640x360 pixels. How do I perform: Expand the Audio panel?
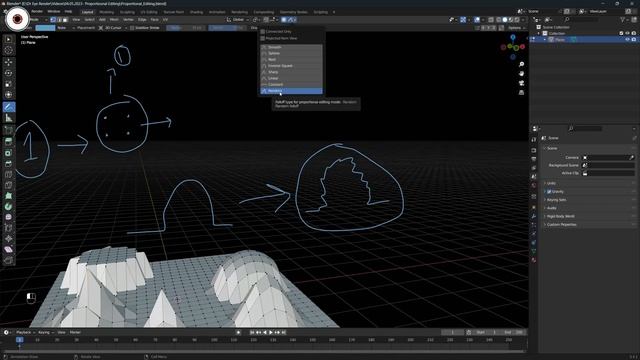click(551, 208)
